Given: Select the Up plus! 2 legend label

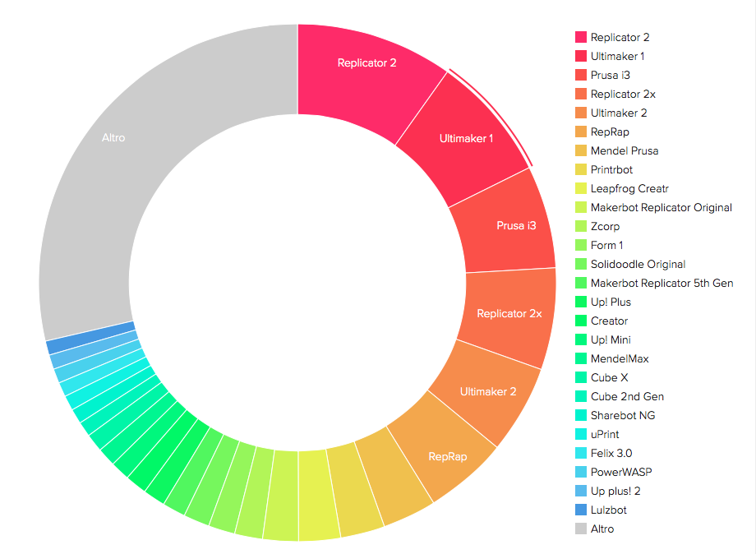Looking at the screenshot, I should tap(615, 491).
